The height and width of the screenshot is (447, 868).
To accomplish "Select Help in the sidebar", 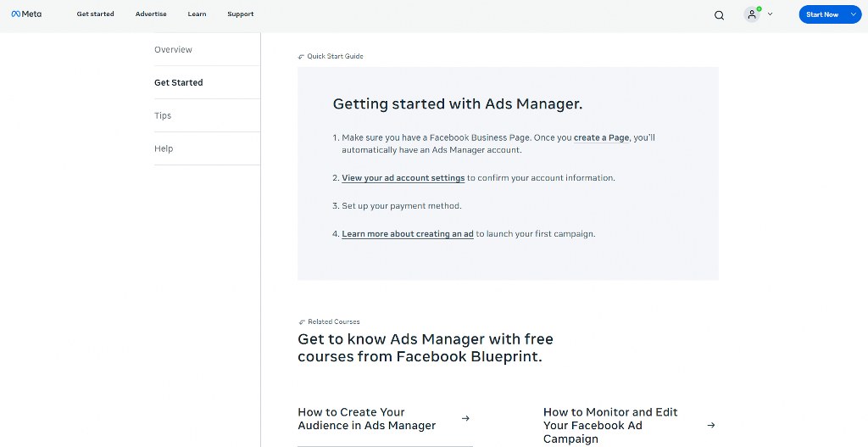I will tap(207, 148).
